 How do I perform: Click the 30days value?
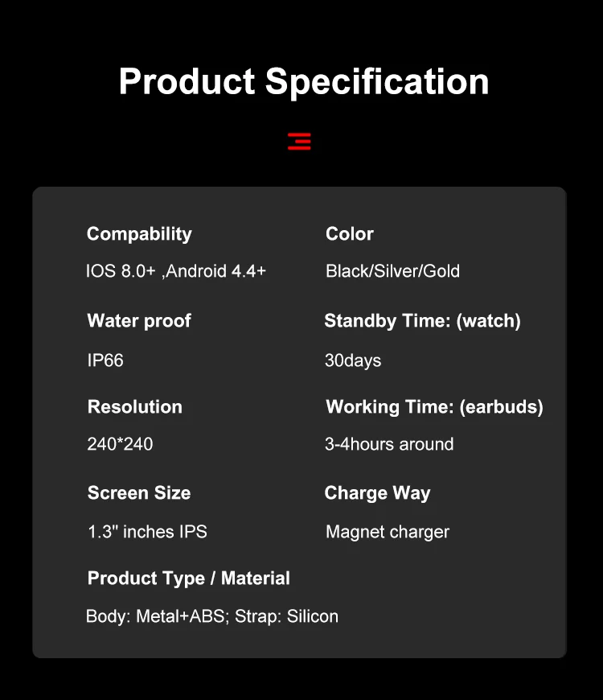tap(353, 360)
